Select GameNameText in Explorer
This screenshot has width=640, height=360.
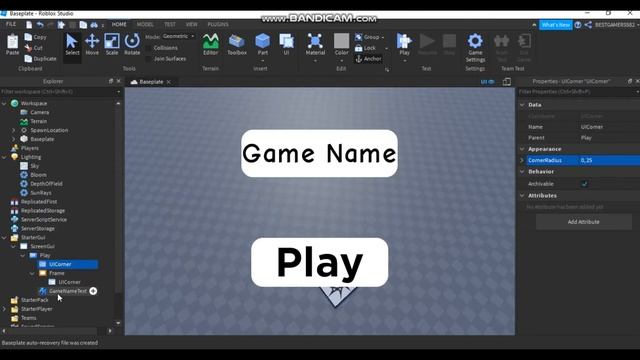[x=68, y=291]
